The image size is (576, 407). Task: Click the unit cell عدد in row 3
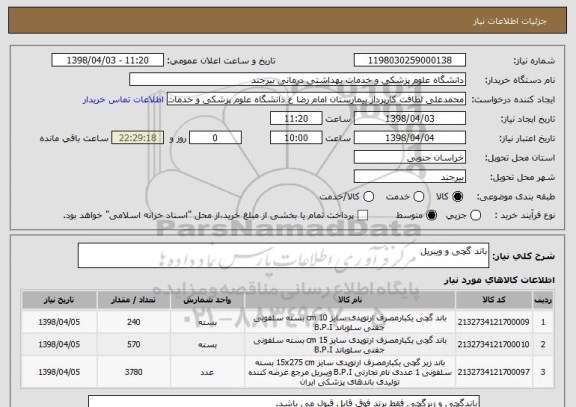click(x=207, y=372)
